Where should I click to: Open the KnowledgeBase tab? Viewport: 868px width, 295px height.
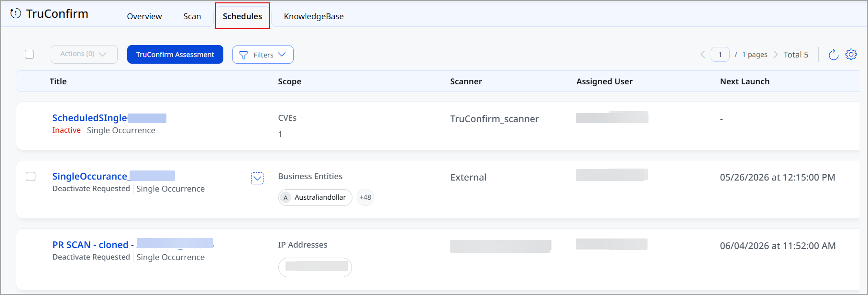(x=314, y=16)
